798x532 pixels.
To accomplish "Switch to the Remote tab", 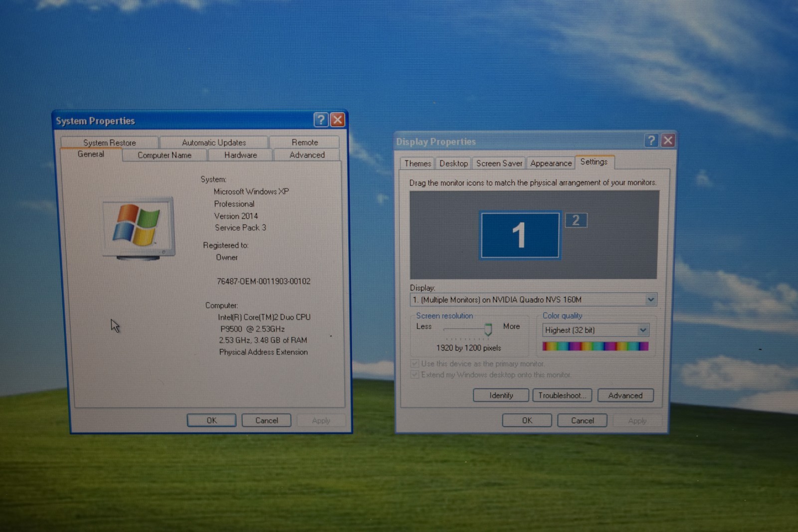I will click(x=305, y=143).
